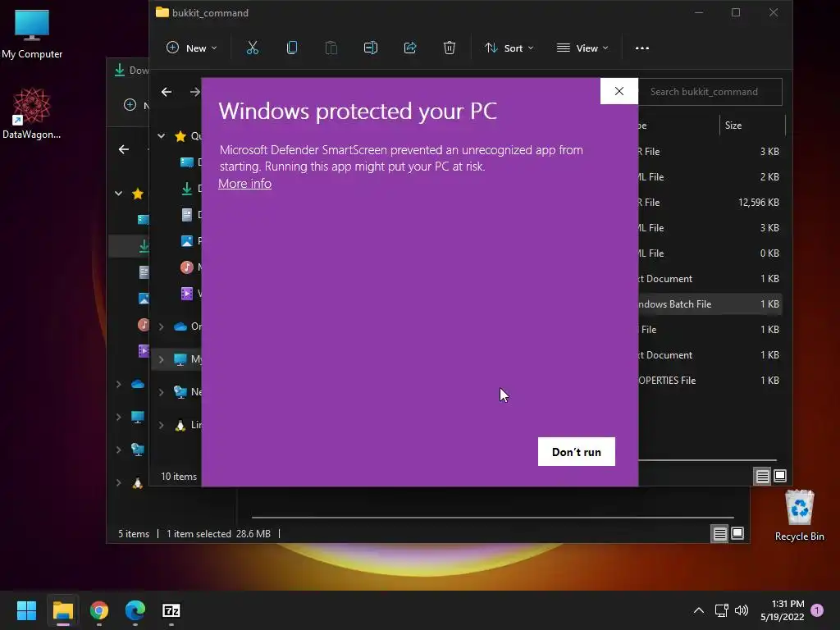The width and height of the screenshot is (840, 630).
Task: Switch to details view in Downloads window
Action: tap(719, 533)
